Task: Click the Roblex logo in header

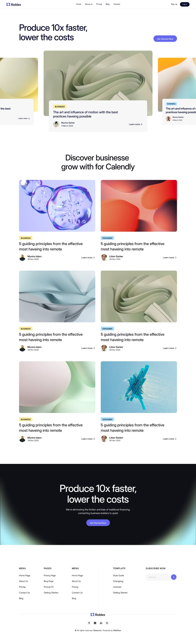Action: [x=14, y=4]
